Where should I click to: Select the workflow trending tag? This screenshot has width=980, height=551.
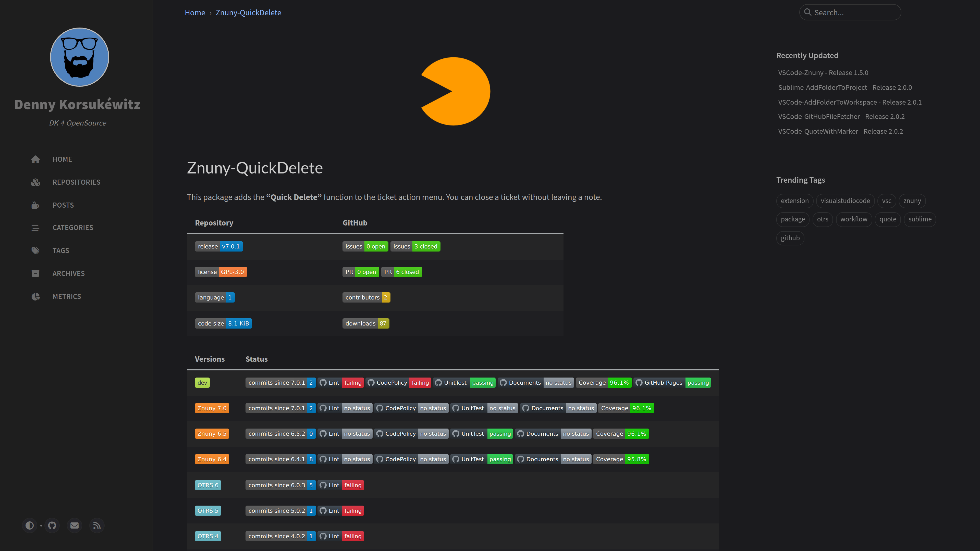854,219
